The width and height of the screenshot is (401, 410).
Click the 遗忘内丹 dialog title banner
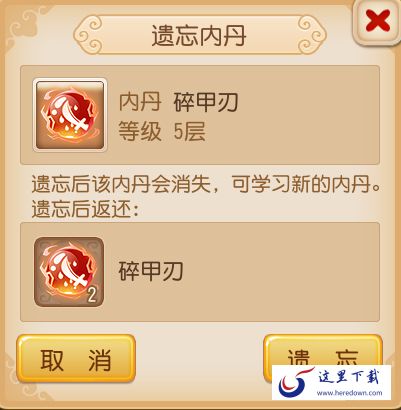199,35
